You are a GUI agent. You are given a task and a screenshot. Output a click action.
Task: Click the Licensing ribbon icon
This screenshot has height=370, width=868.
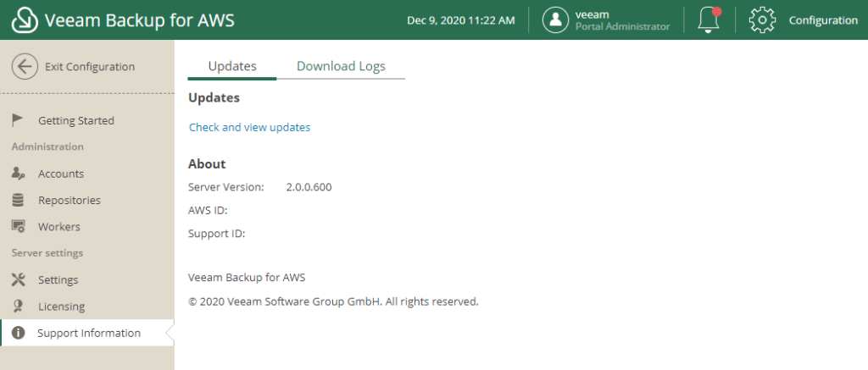[x=19, y=306]
